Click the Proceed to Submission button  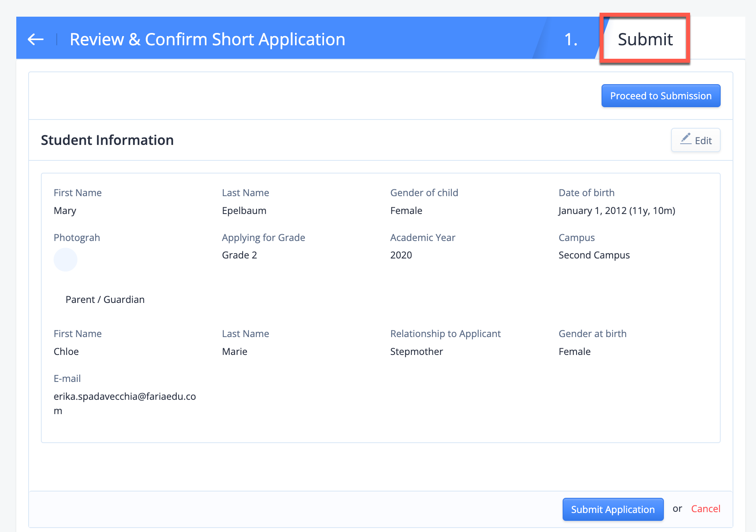[660, 96]
